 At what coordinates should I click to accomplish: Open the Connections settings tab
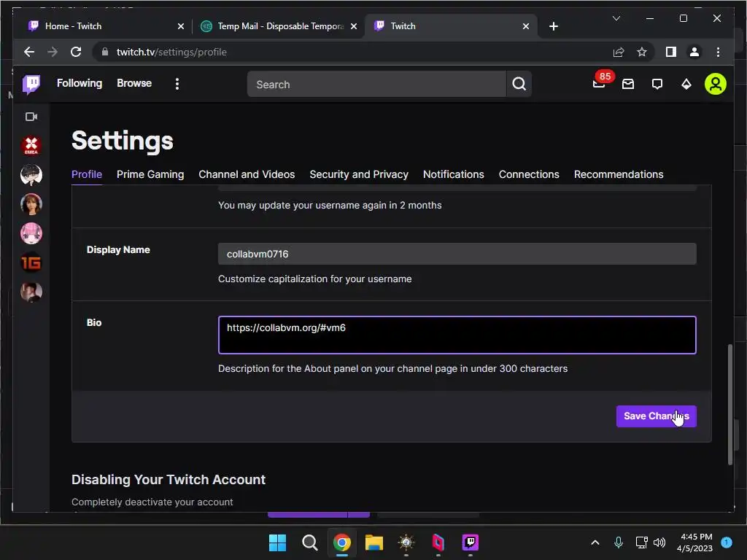[x=529, y=174]
